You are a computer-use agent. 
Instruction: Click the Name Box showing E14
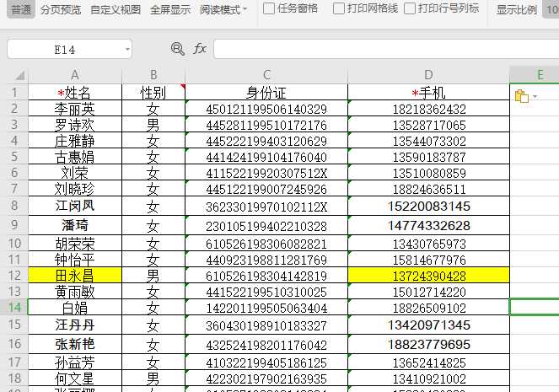tap(69, 49)
